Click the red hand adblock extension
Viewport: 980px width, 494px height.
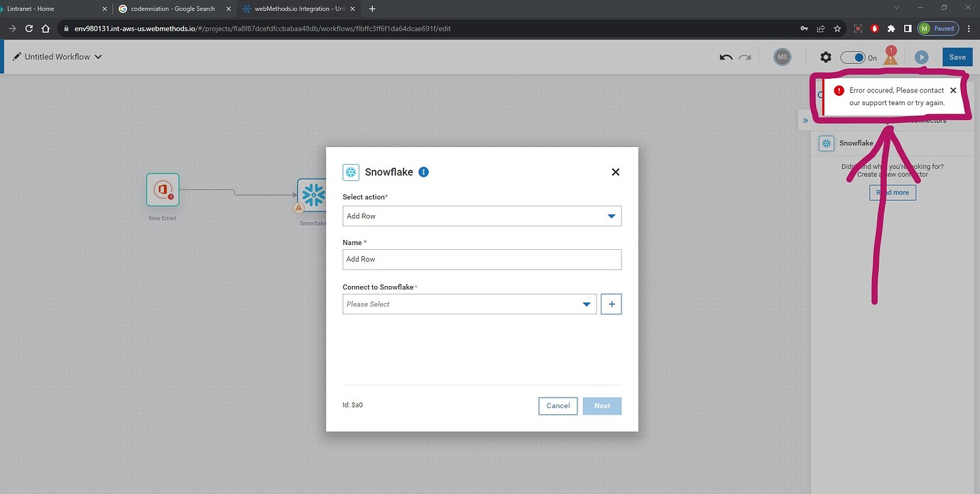pos(875,28)
